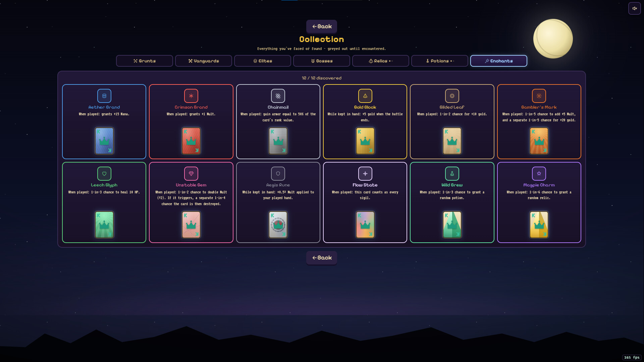Select the Gilded Leaf card thumbnail
This screenshot has height=362, width=644.
[452, 141]
